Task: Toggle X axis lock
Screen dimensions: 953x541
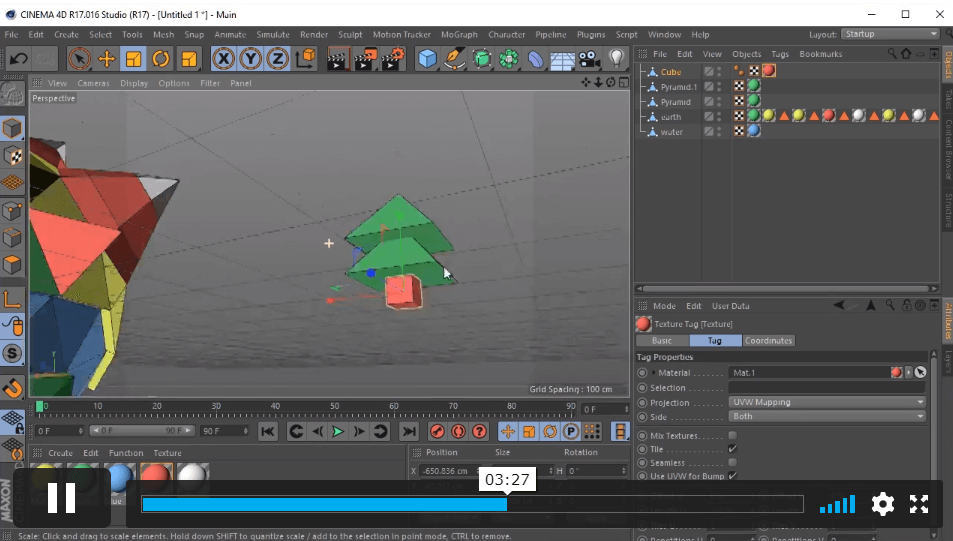Action: coord(224,59)
